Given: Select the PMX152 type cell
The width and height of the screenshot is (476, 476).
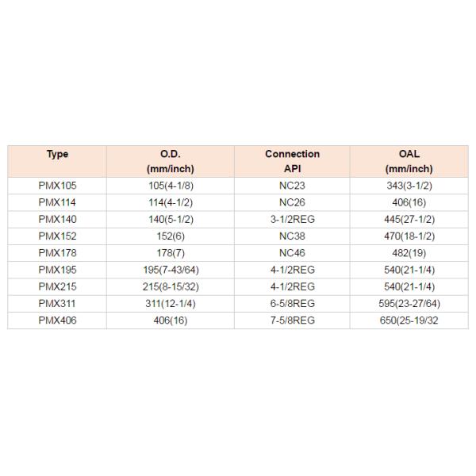Looking at the screenshot, I should [57, 236].
